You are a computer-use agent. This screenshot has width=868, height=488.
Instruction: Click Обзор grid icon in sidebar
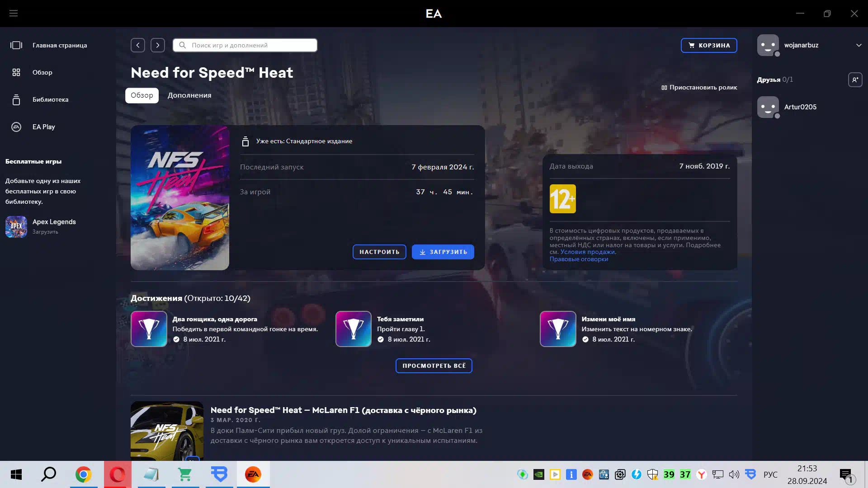[16, 72]
